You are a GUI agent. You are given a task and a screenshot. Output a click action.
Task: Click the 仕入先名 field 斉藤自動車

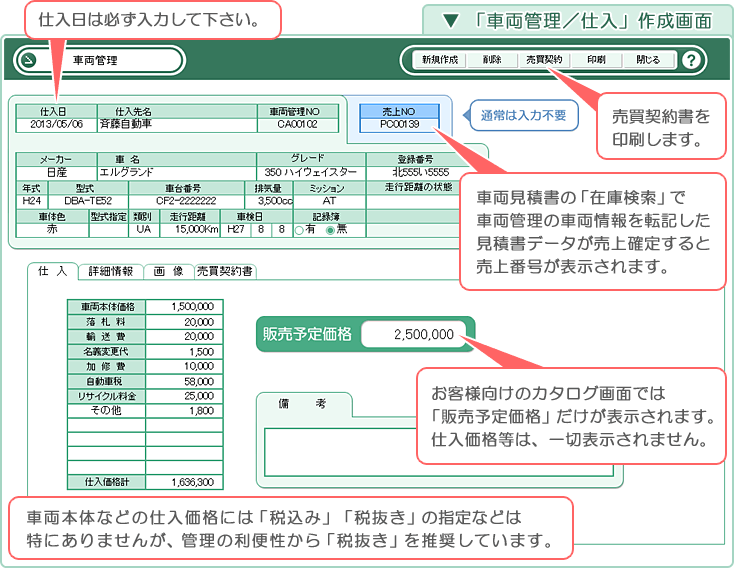tap(177, 125)
